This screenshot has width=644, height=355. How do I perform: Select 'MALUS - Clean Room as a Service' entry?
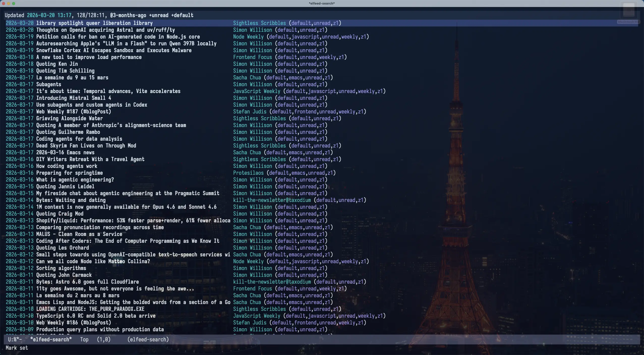click(x=79, y=234)
